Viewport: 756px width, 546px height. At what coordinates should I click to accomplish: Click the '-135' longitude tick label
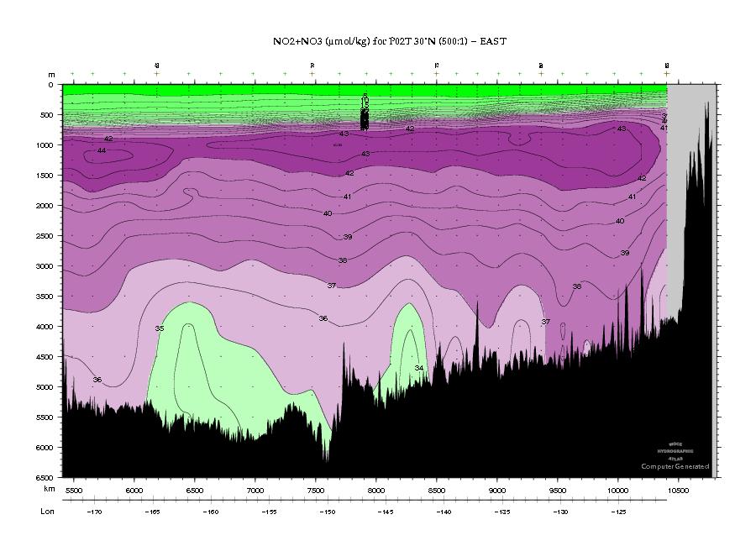[x=502, y=512]
